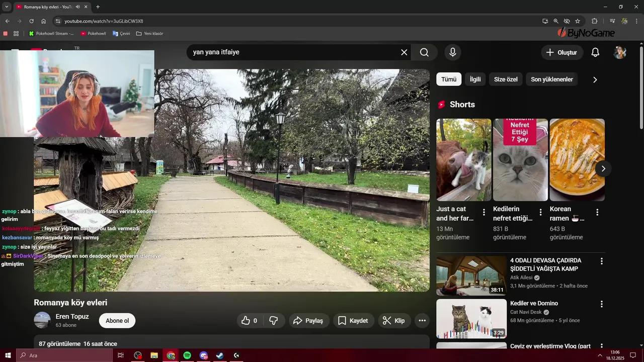Viewport: 644px width, 362px height.
Task: Open YouTube notifications bell
Action: (x=595, y=52)
